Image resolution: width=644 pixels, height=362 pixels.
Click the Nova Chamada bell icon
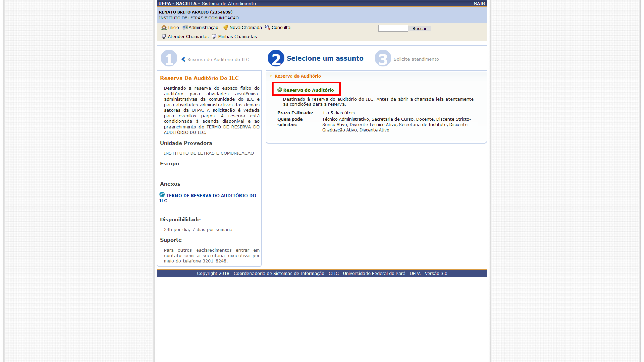tap(226, 27)
